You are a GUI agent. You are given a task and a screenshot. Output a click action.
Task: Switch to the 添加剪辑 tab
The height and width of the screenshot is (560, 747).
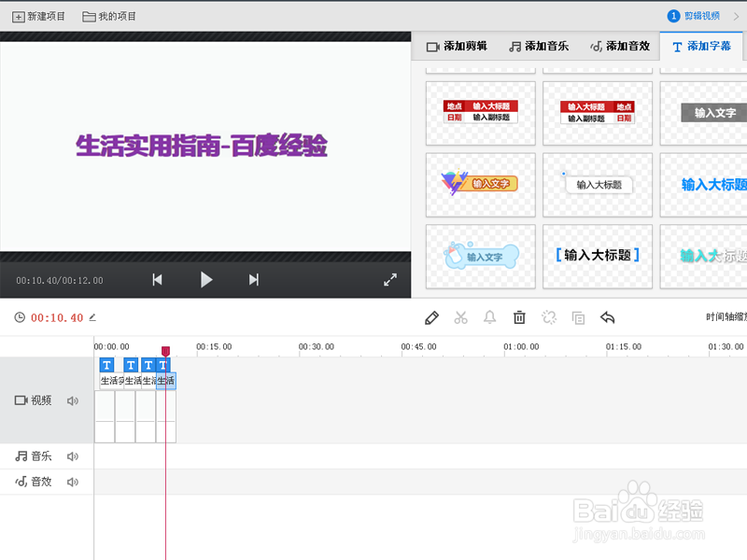pos(457,46)
